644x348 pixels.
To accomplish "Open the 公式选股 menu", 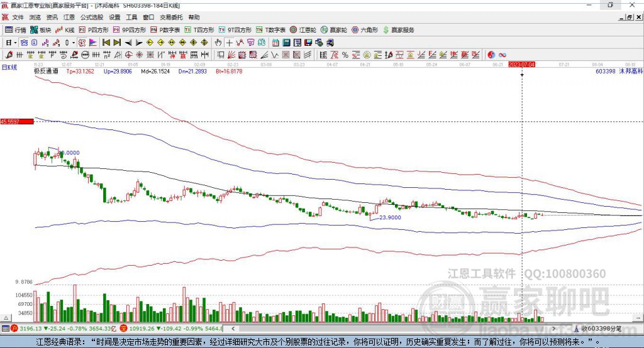I will point(92,17).
